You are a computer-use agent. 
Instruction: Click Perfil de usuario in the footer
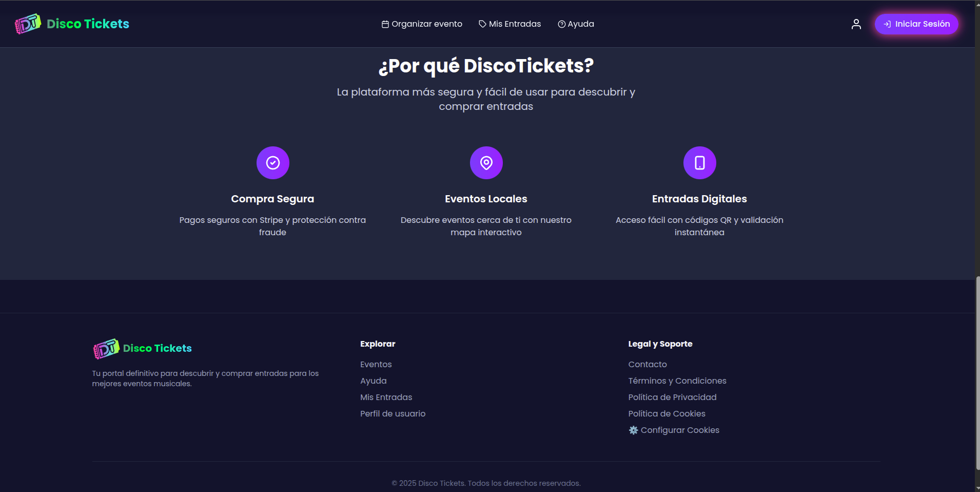[393, 413]
